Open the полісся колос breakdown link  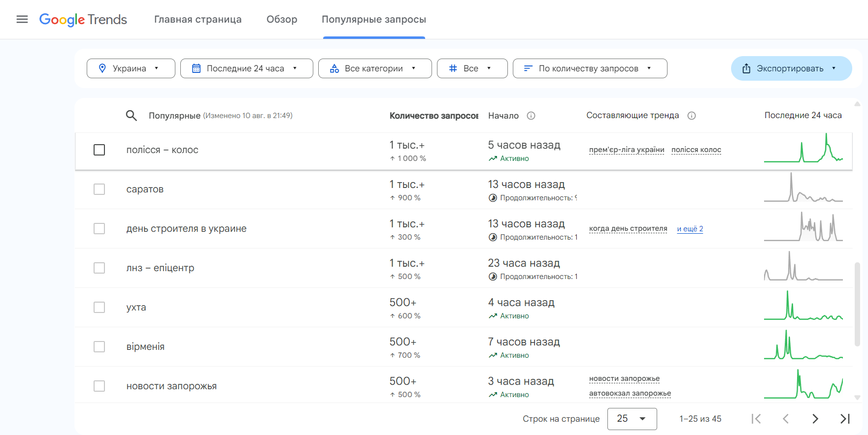pyautogui.click(x=696, y=150)
